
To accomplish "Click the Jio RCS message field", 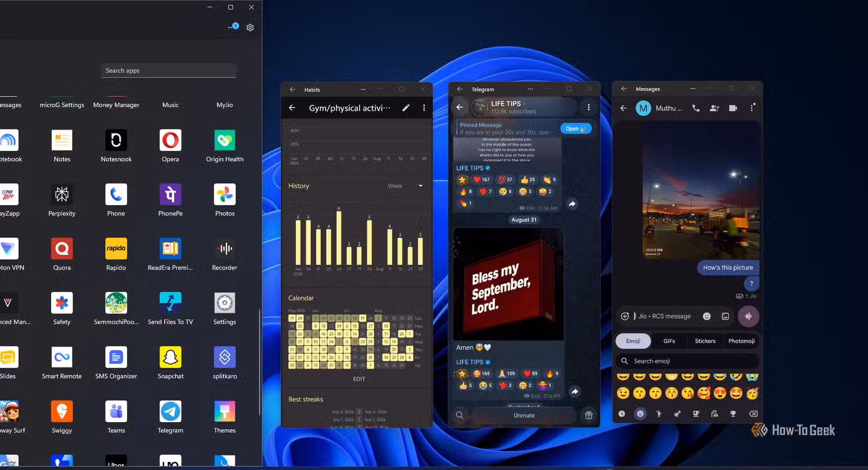I will pyautogui.click(x=664, y=316).
